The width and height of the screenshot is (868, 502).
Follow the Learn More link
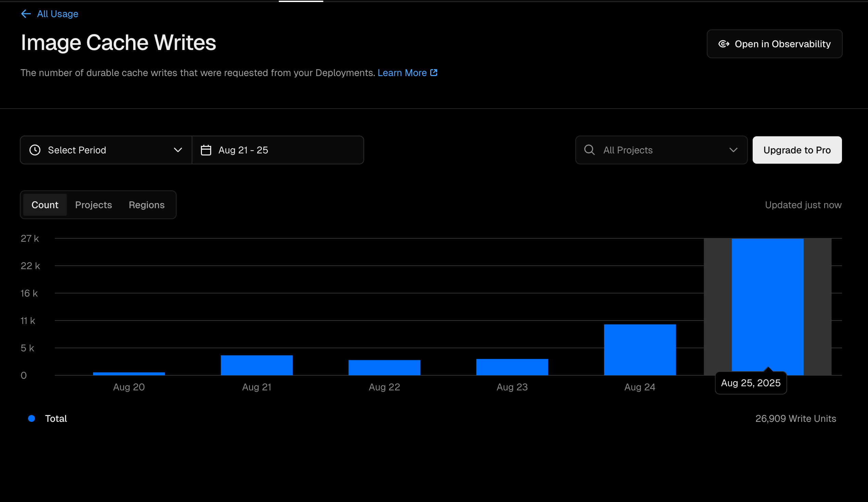[x=402, y=73]
